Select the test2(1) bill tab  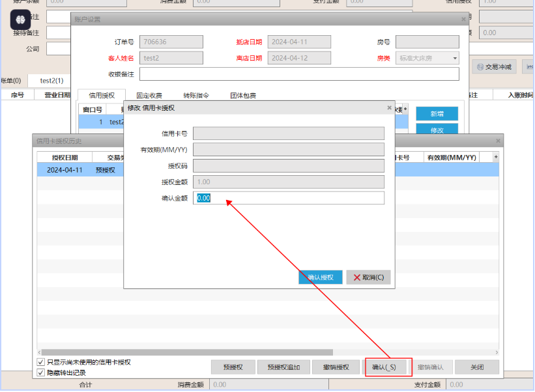[51, 81]
